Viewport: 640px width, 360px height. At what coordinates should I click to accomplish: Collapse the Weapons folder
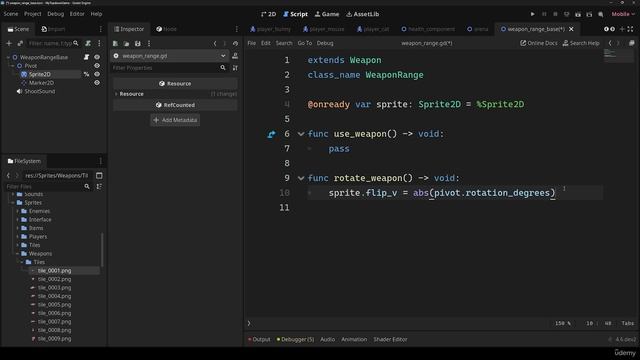18,253
